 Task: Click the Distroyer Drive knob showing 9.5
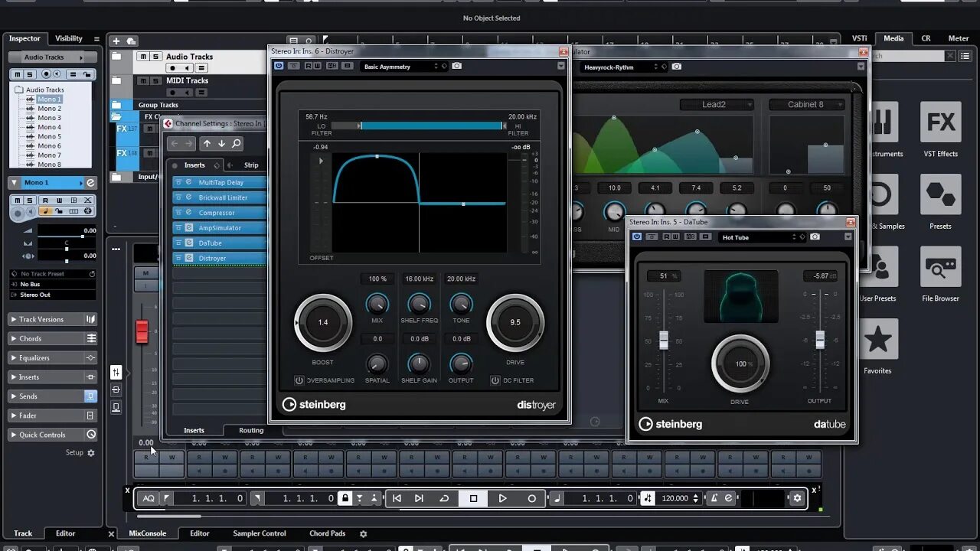point(515,322)
